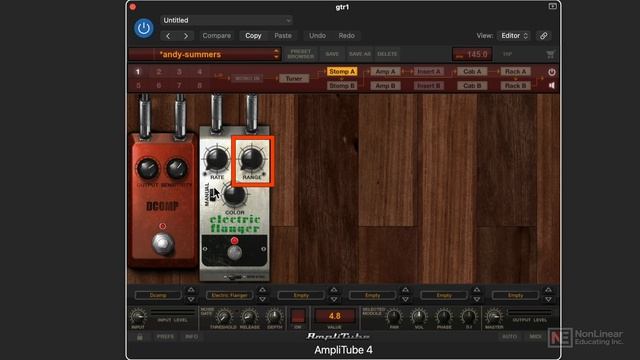This screenshot has width=640, height=360.
Task: Click the DComp OUTPUT knob
Action: pos(148,168)
